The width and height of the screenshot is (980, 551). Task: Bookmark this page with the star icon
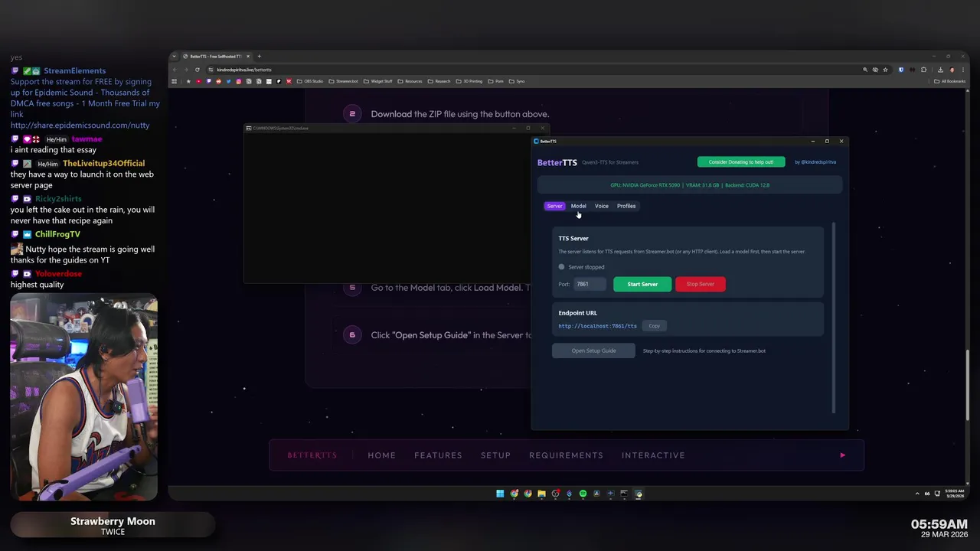click(x=885, y=70)
